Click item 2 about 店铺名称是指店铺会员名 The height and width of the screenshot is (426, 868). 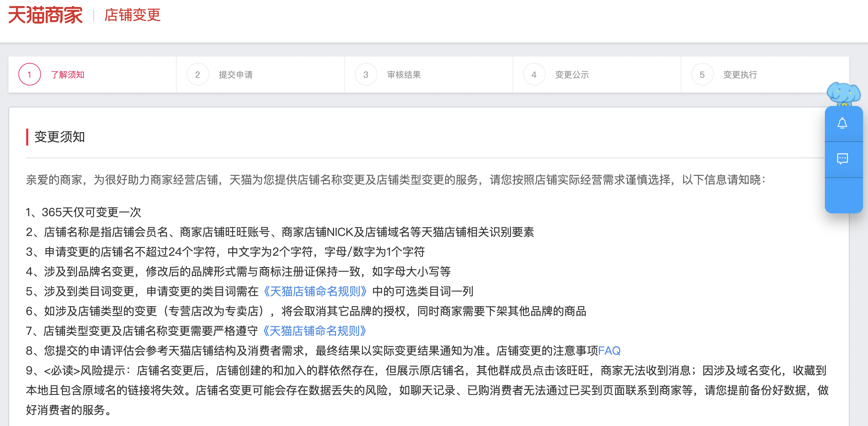click(280, 232)
